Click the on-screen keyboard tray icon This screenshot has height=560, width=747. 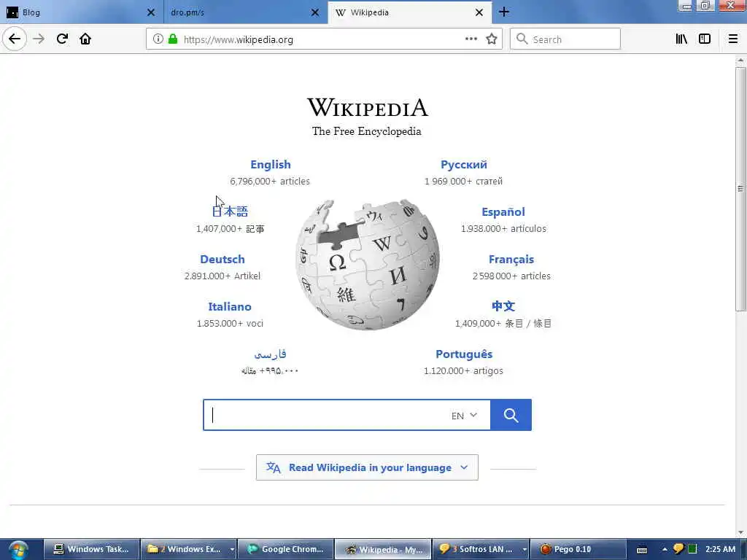(642, 550)
